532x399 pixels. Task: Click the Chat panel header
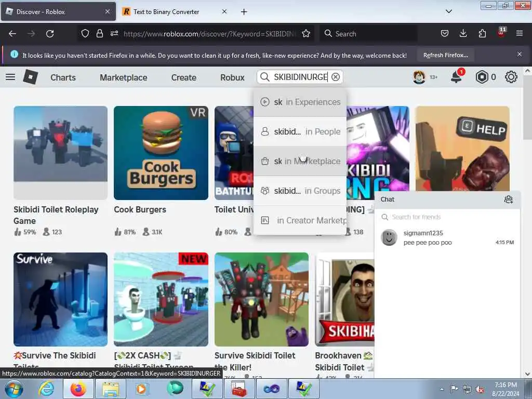447,199
